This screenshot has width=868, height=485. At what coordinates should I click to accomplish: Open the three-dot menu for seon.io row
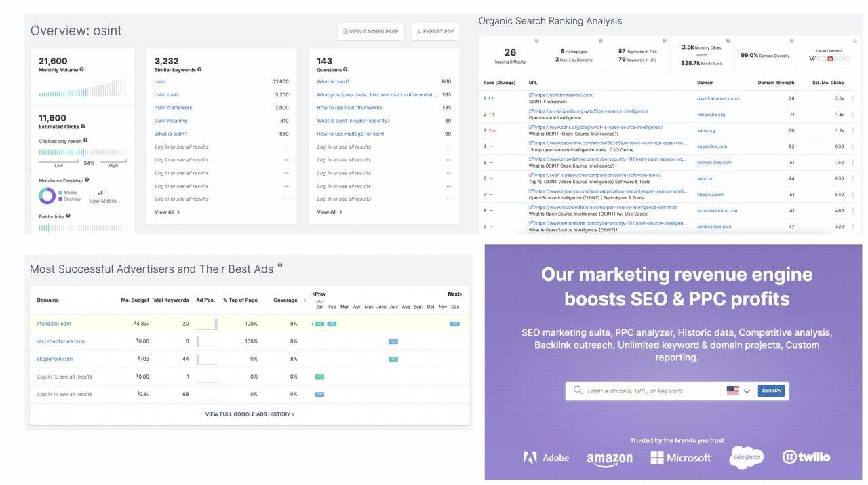pyautogui.click(x=852, y=178)
